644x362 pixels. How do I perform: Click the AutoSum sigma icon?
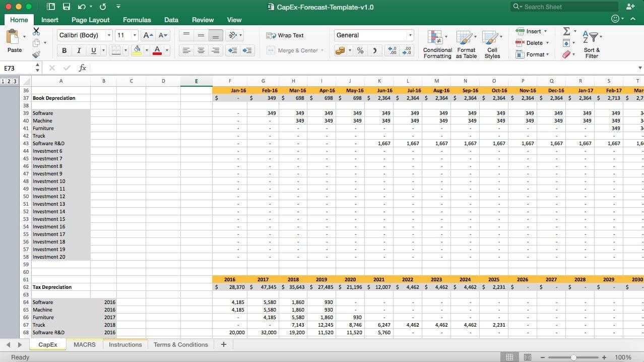[x=566, y=31]
